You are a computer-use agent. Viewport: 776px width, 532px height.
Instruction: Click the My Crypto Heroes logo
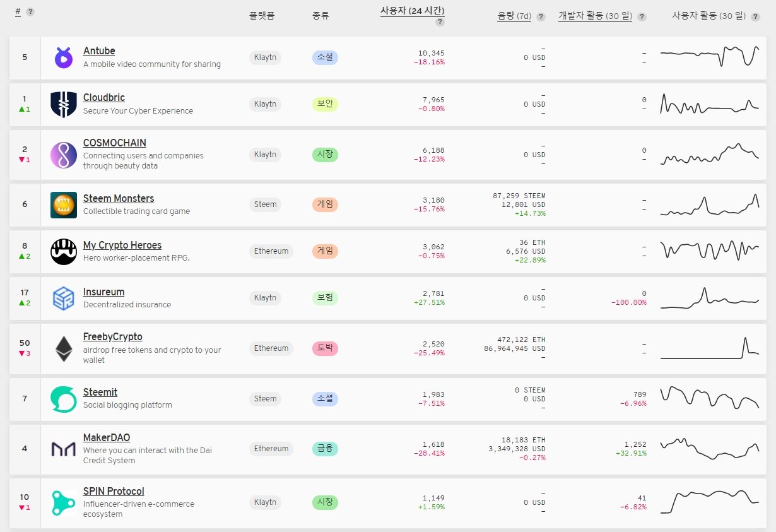pos(63,252)
